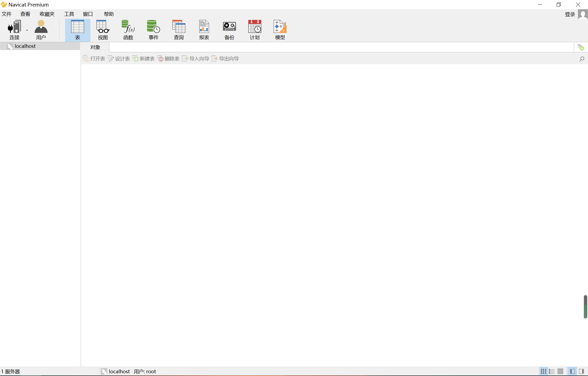Select the 函数 (Function) toolbar icon

[x=128, y=30]
